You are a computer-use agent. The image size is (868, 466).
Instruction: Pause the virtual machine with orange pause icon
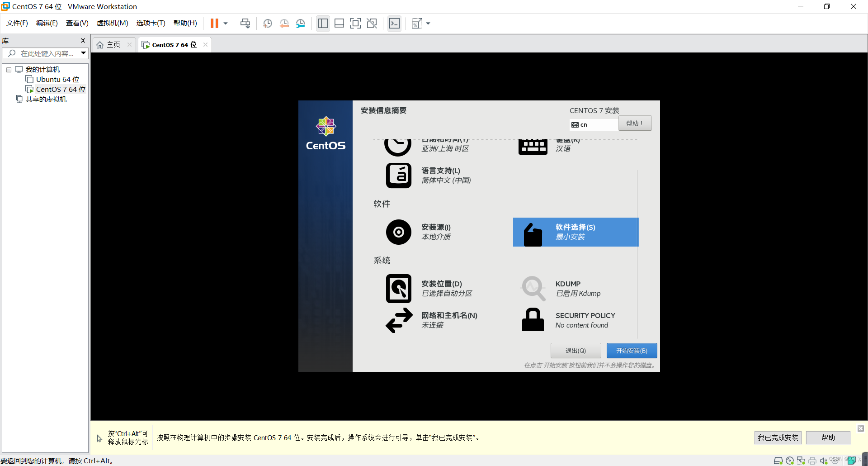coord(214,24)
